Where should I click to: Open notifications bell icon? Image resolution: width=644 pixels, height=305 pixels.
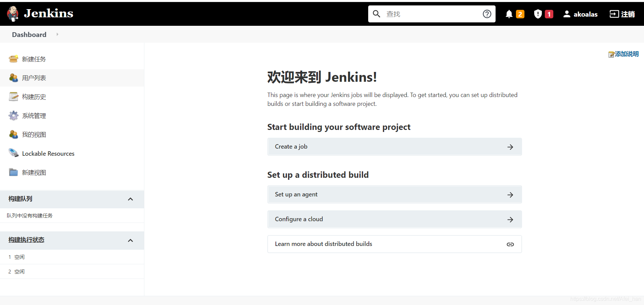[x=509, y=14]
